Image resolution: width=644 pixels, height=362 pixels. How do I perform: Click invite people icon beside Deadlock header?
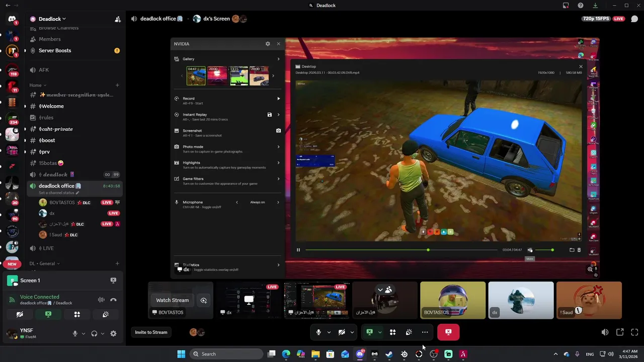click(118, 19)
